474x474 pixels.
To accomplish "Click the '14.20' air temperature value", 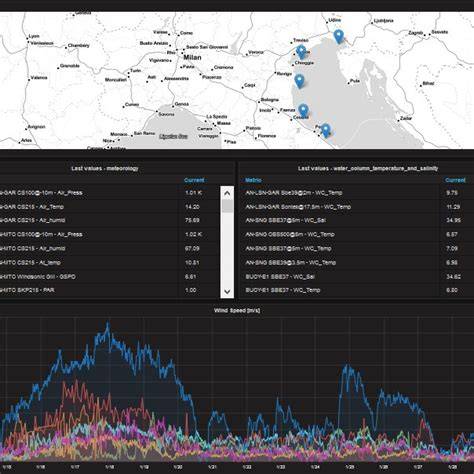I will [x=192, y=207].
